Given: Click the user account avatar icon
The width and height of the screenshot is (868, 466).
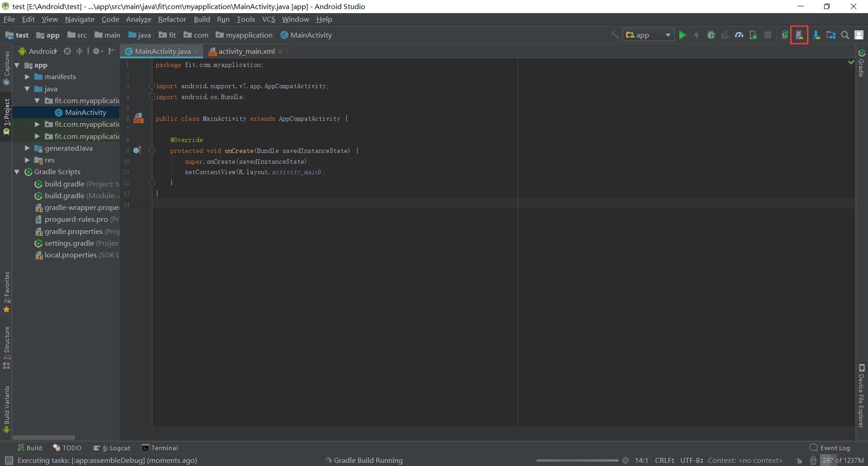Looking at the screenshot, I should click(859, 35).
